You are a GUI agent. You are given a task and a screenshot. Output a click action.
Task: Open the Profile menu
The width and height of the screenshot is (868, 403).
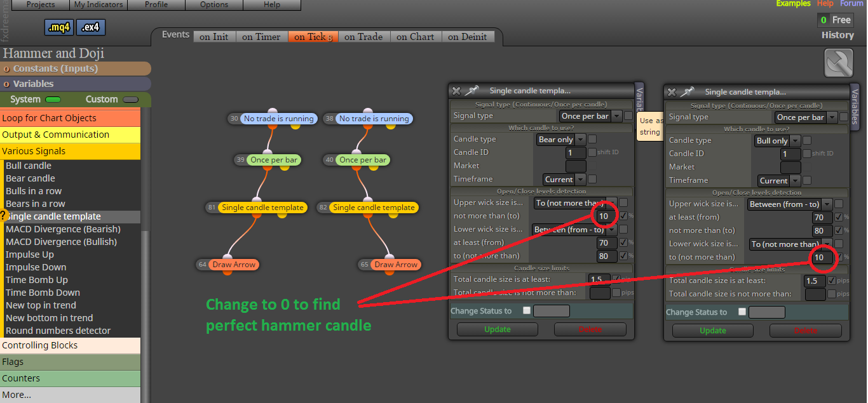[x=156, y=4]
